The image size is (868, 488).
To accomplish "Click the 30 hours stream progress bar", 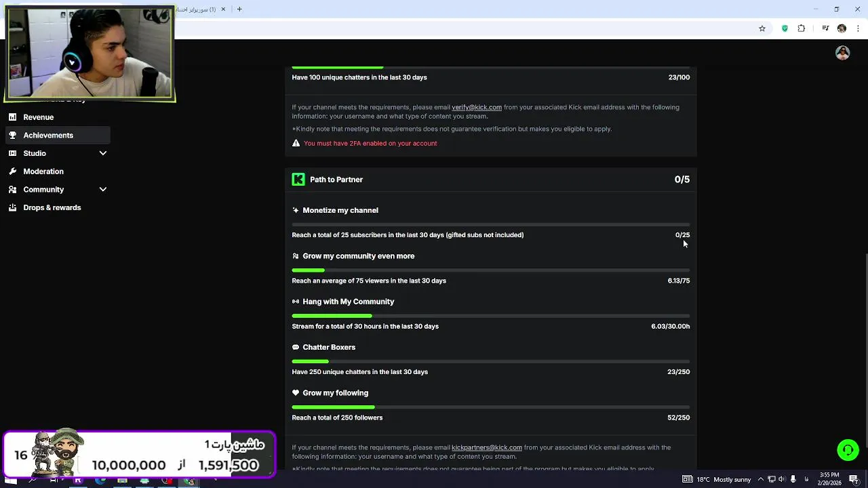I will 491,316.
